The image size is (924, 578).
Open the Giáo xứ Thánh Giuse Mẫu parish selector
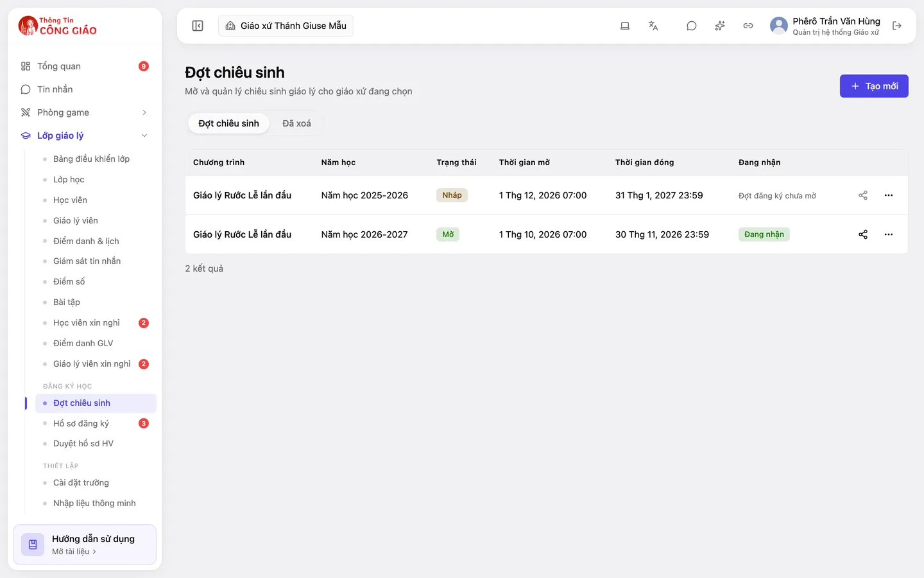point(286,26)
